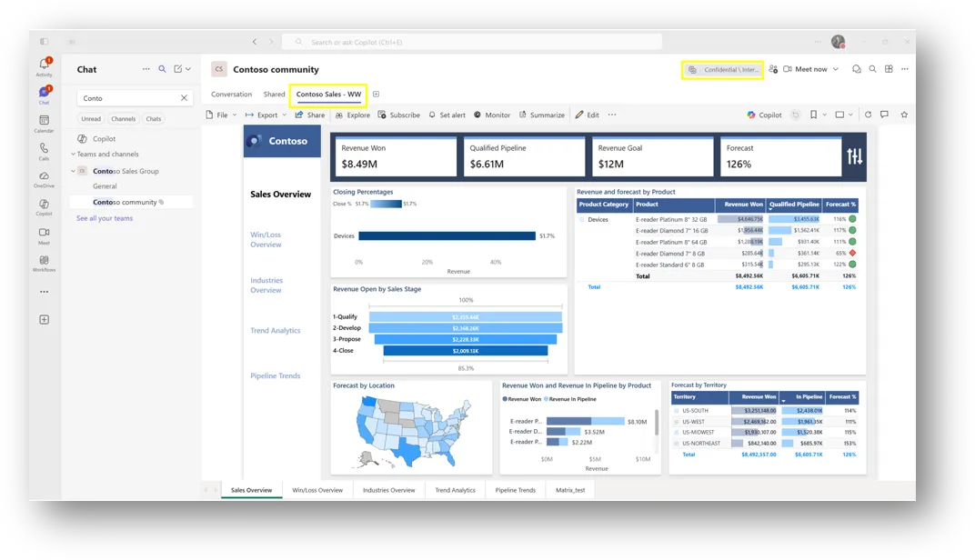Click the Devices bar in Closing Percentages
This screenshot has height=560, width=975.
[x=447, y=236]
